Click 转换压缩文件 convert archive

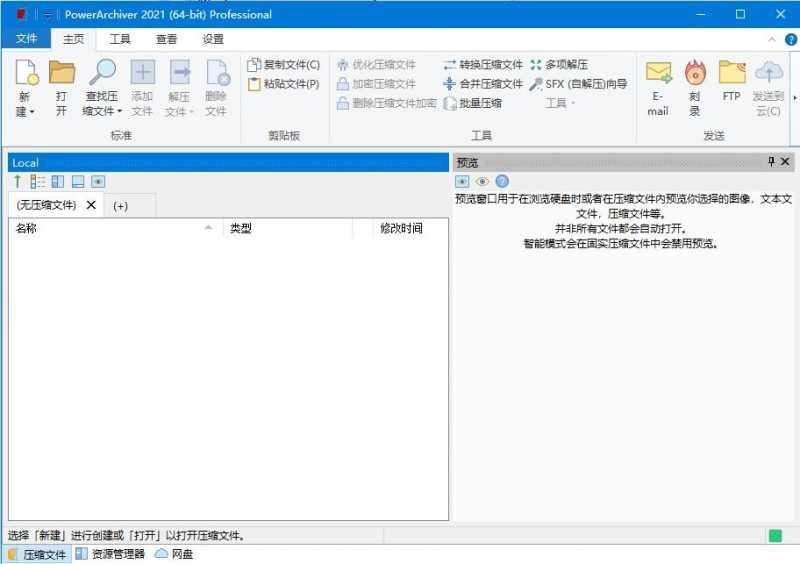click(483, 65)
